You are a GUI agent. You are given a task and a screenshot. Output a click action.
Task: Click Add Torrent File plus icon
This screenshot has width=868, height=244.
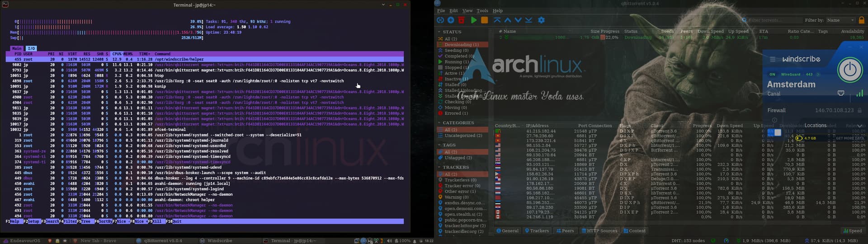coord(451,20)
